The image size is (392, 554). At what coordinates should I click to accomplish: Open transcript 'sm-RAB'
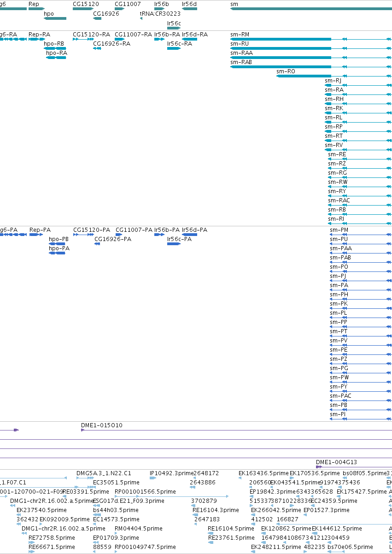[x=241, y=62]
